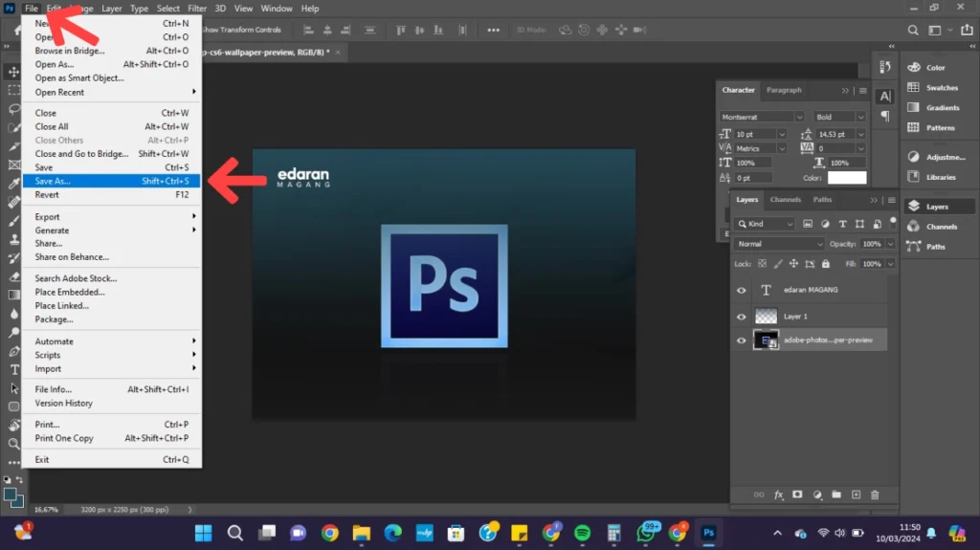The image size is (980, 550).
Task: Click Close All in File menu
Action: [111, 126]
